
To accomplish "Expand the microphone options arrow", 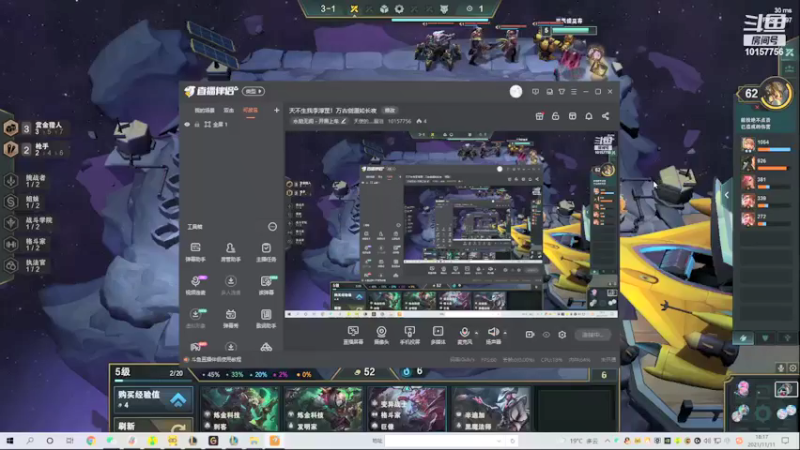I will [477, 333].
